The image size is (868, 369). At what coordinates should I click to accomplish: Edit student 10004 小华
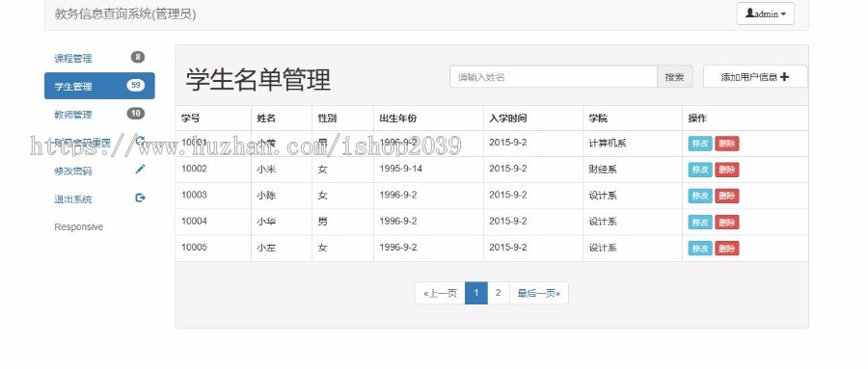point(700,223)
